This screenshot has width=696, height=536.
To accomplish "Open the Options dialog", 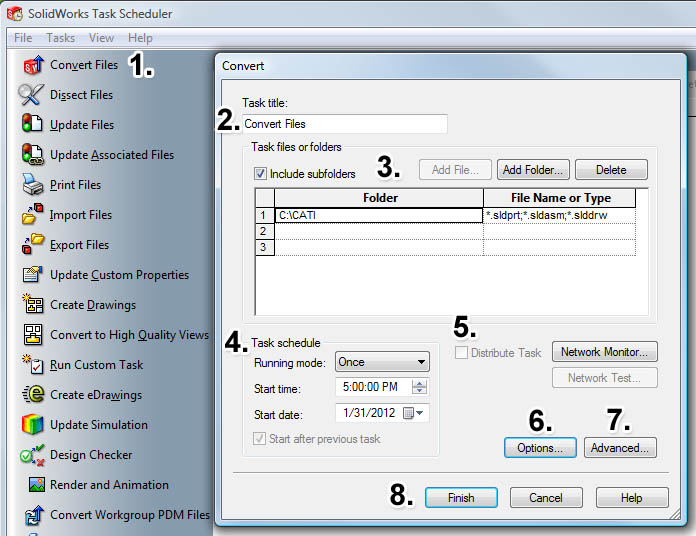I will click(540, 448).
